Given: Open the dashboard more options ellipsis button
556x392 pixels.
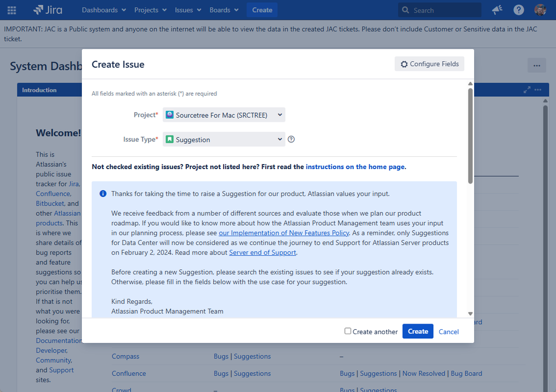Looking at the screenshot, I should [x=537, y=66].
